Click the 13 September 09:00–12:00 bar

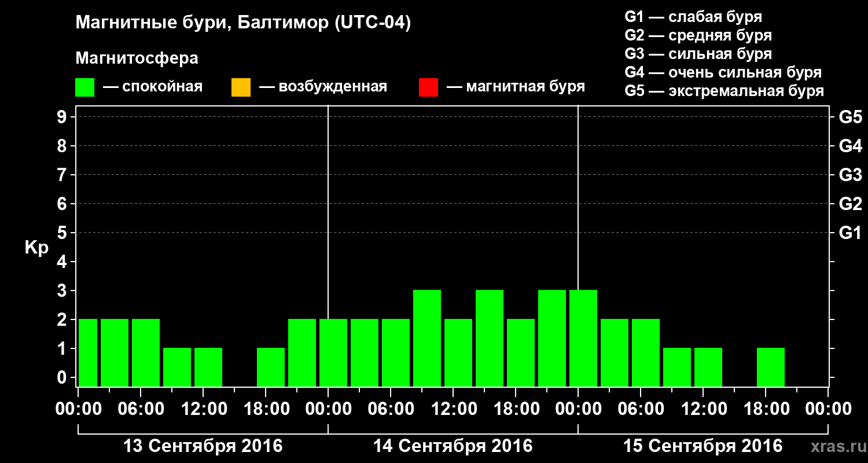click(177, 367)
